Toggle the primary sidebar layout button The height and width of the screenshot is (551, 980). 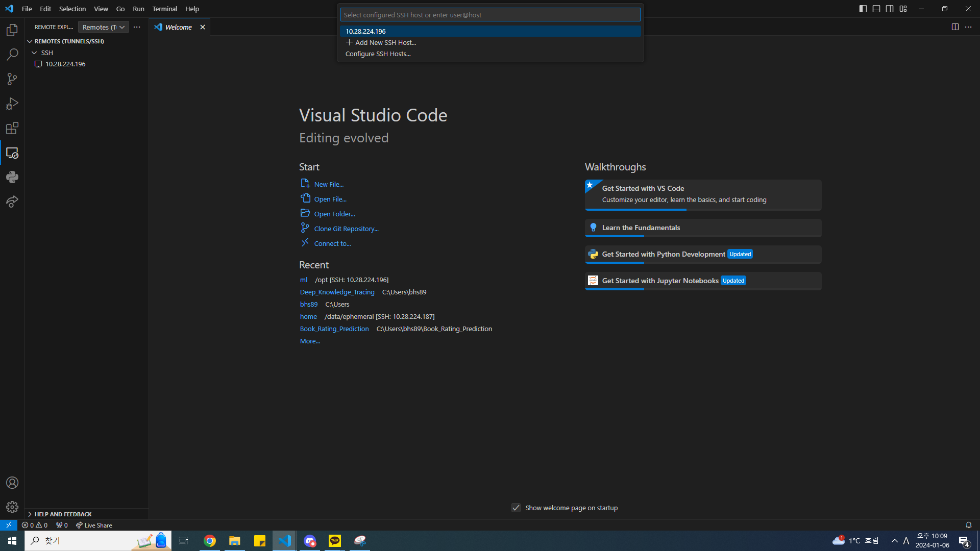pos(863,9)
